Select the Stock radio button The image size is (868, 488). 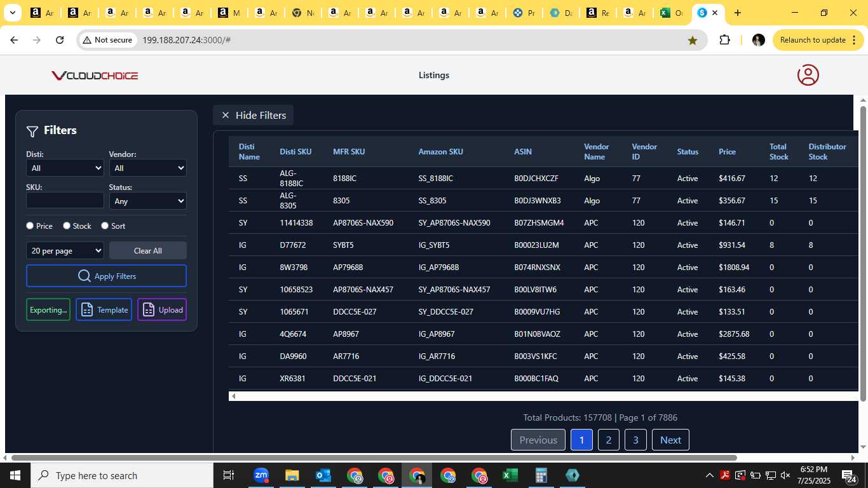tap(67, 226)
